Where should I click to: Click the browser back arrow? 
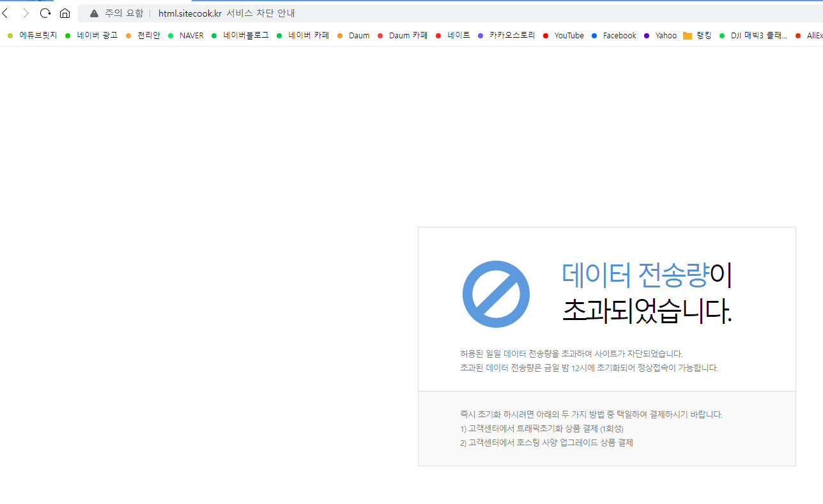[x=6, y=13]
